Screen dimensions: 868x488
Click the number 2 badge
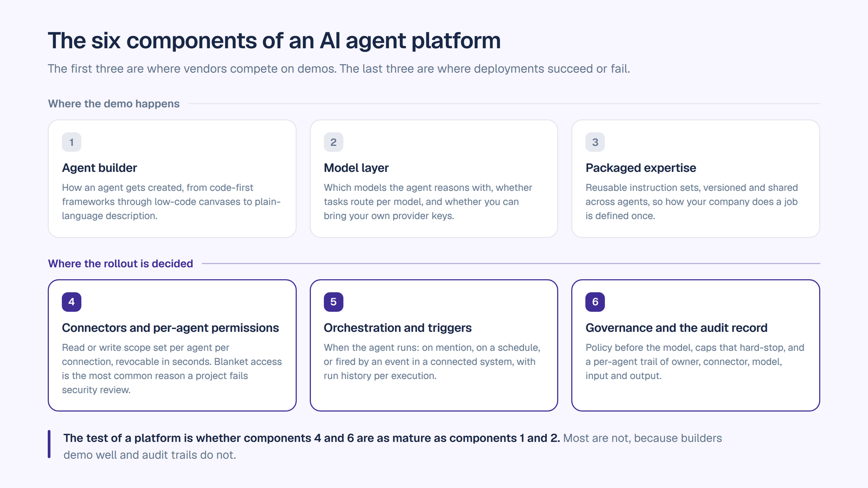click(x=334, y=142)
